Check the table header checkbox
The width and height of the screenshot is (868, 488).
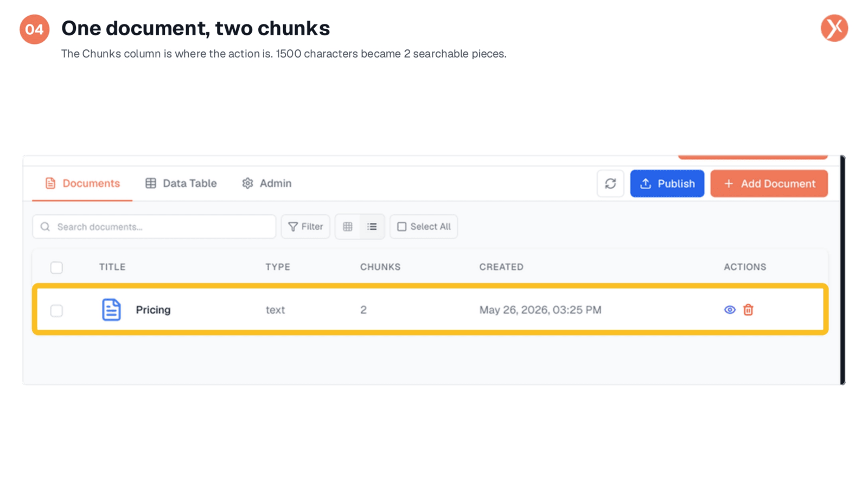tap(56, 267)
